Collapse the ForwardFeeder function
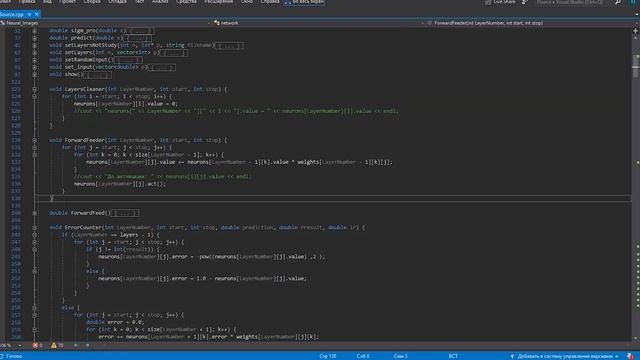This screenshot has width=640, height=360. 35,140
